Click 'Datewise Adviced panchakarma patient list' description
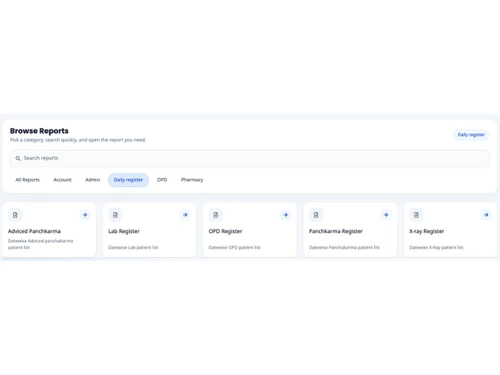 (41, 244)
